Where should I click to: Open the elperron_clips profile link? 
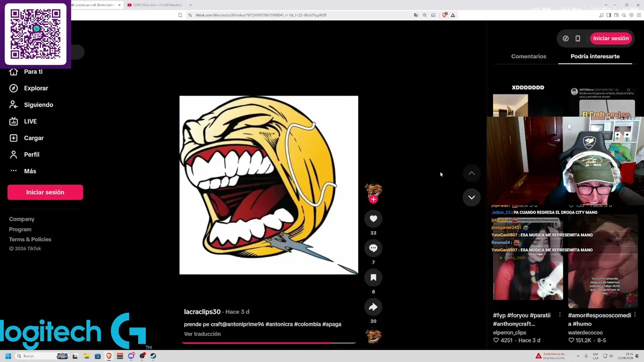[510, 332]
